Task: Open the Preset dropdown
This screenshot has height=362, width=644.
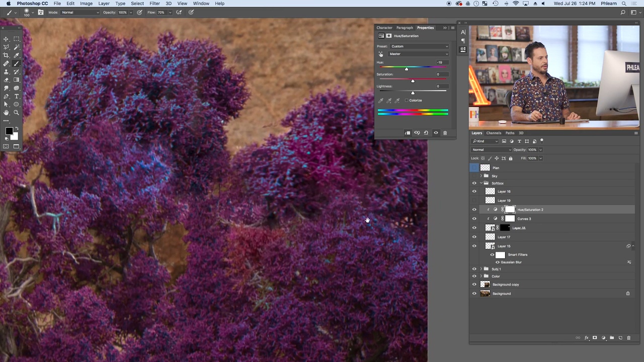Action: click(420, 46)
